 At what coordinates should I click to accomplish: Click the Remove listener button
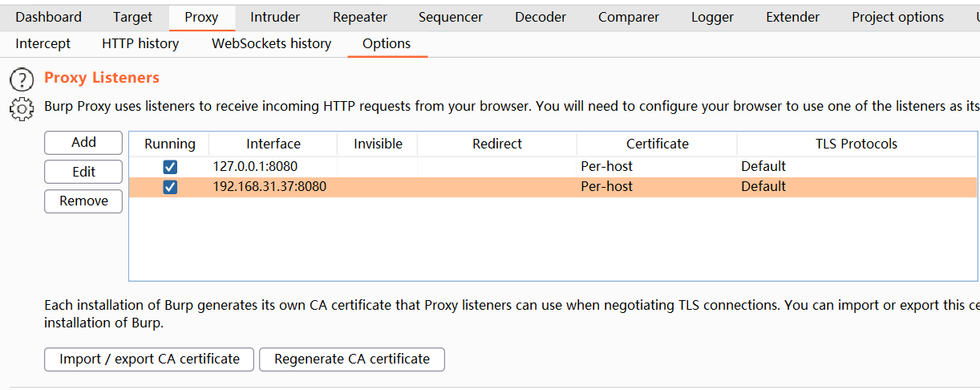83,201
